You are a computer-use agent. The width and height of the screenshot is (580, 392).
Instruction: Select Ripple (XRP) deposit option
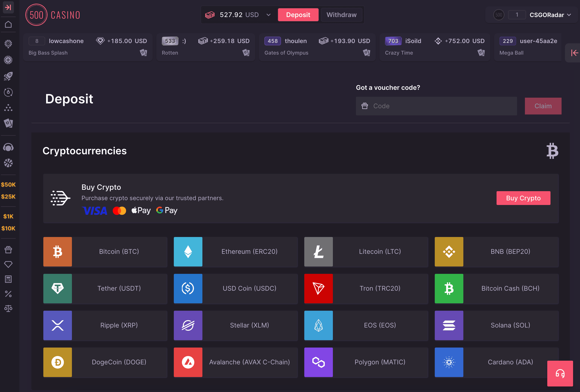105,325
